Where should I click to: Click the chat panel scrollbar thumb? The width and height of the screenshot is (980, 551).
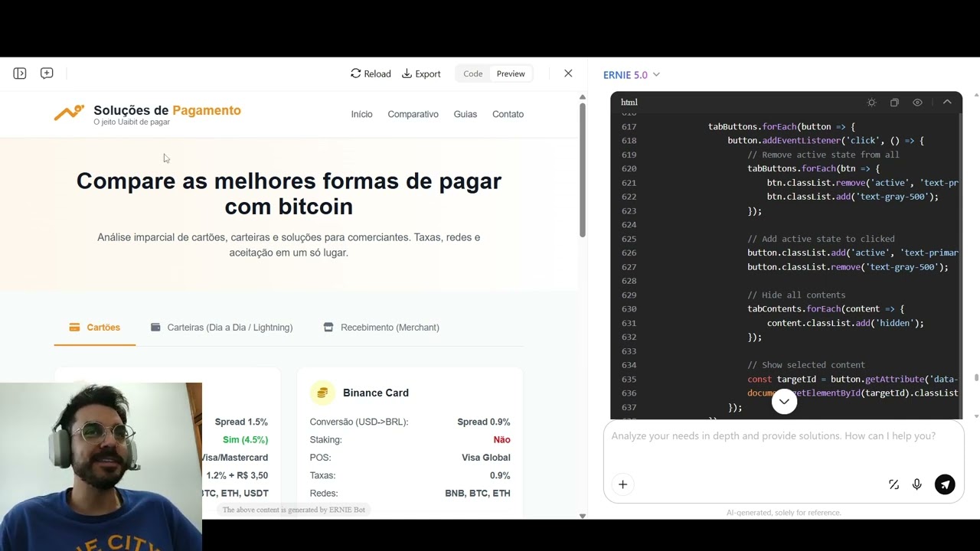click(x=976, y=377)
